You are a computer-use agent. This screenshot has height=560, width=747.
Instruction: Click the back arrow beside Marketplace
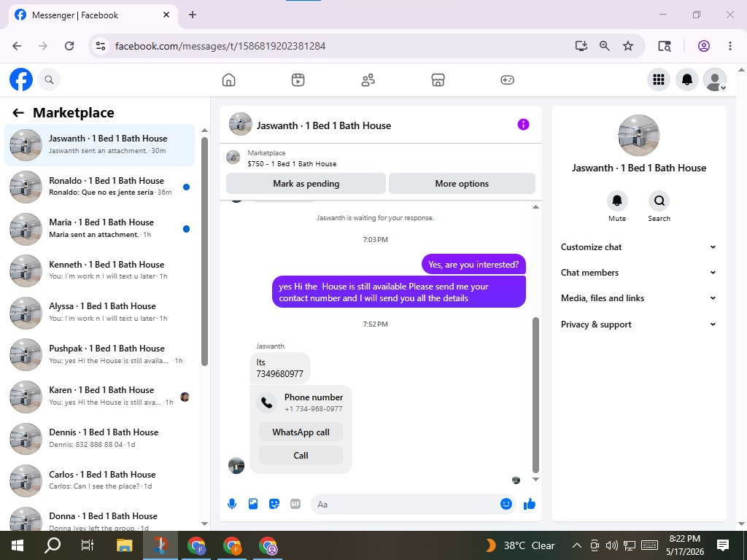click(18, 113)
